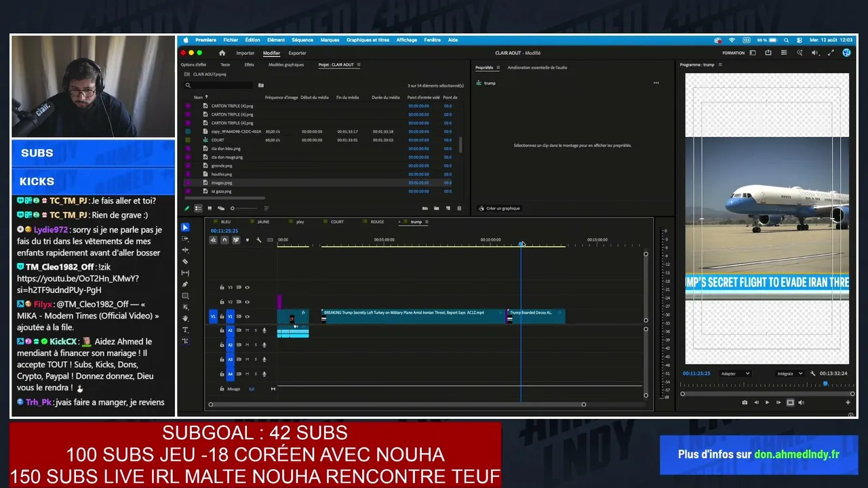Image resolution: width=868 pixels, height=488 pixels.
Task: Open the timeline wrench settings
Action: (x=258, y=240)
